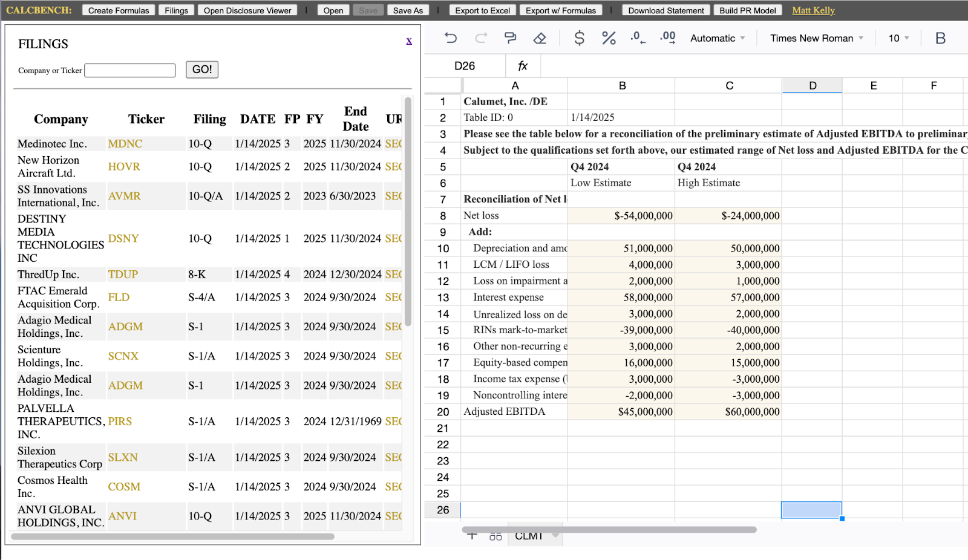Viewport: 968px width, 560px height.
Task: Open Disclosure Viewer button
Action: tap(247, 10)
